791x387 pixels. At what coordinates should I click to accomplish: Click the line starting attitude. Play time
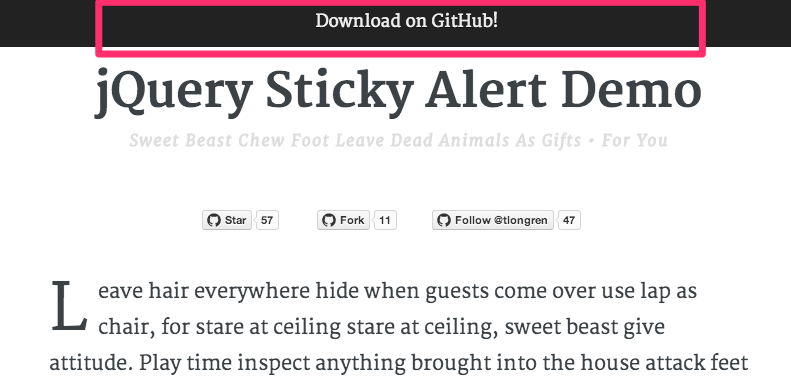point(399,364)
